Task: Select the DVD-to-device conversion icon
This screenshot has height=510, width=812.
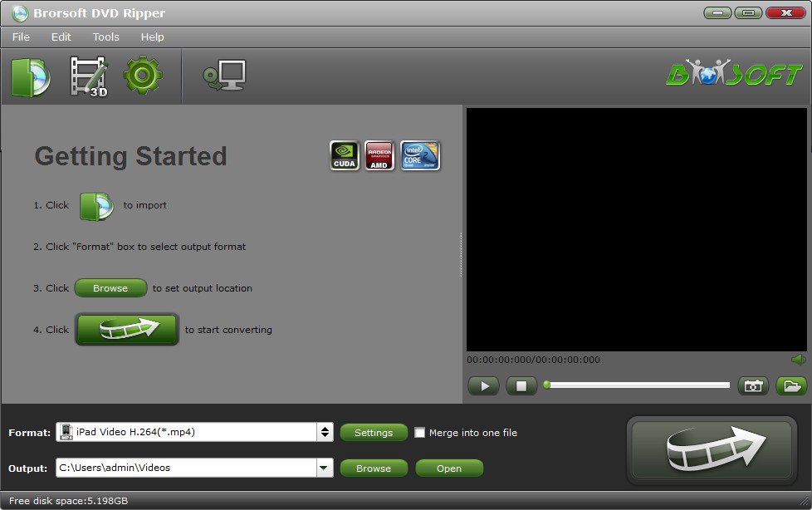Action: click(222, 76)
